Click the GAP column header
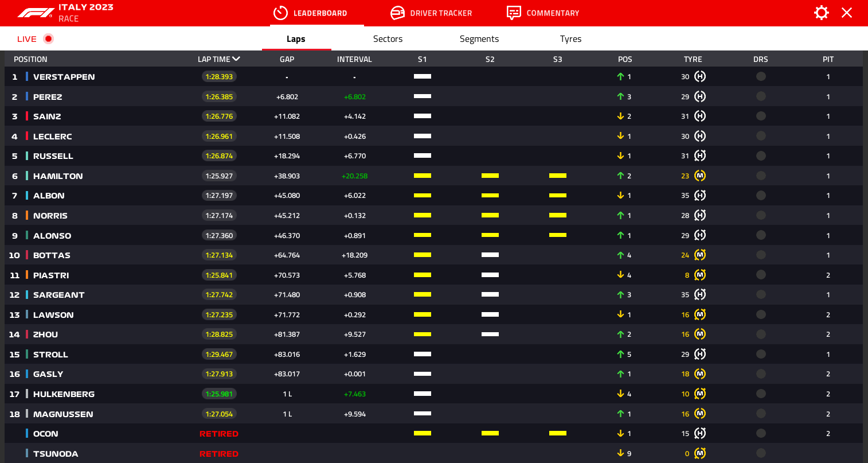This screenshot has width=868, height=463. pos(287,59)
